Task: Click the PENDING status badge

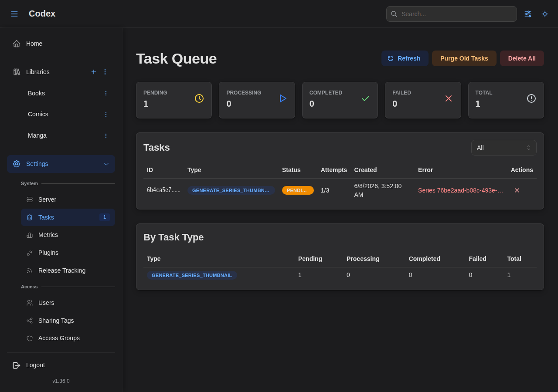Action: (x=298, y=190)
